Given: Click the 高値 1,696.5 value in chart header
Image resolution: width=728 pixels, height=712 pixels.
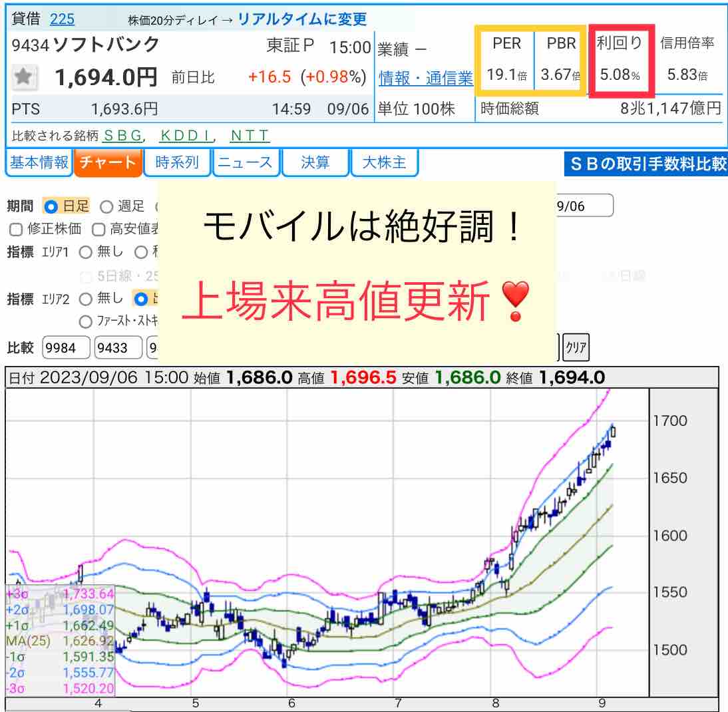Looking at the screenshot, I should (363, 378).
